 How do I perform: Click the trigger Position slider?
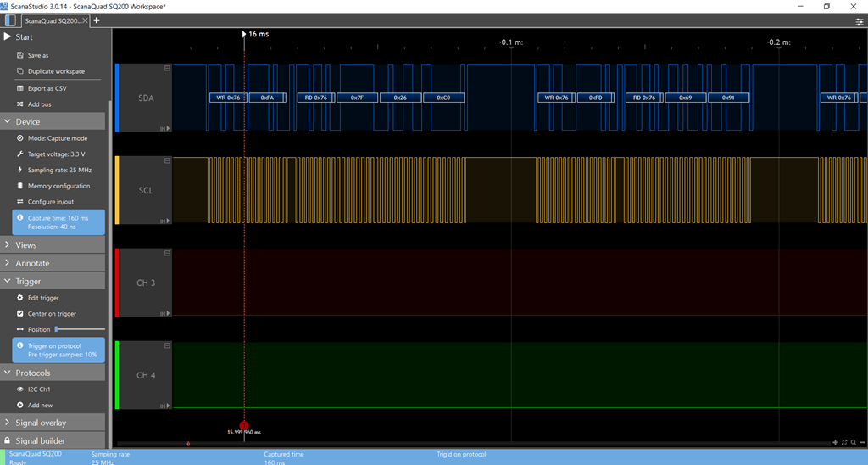[x=79, y=329]
